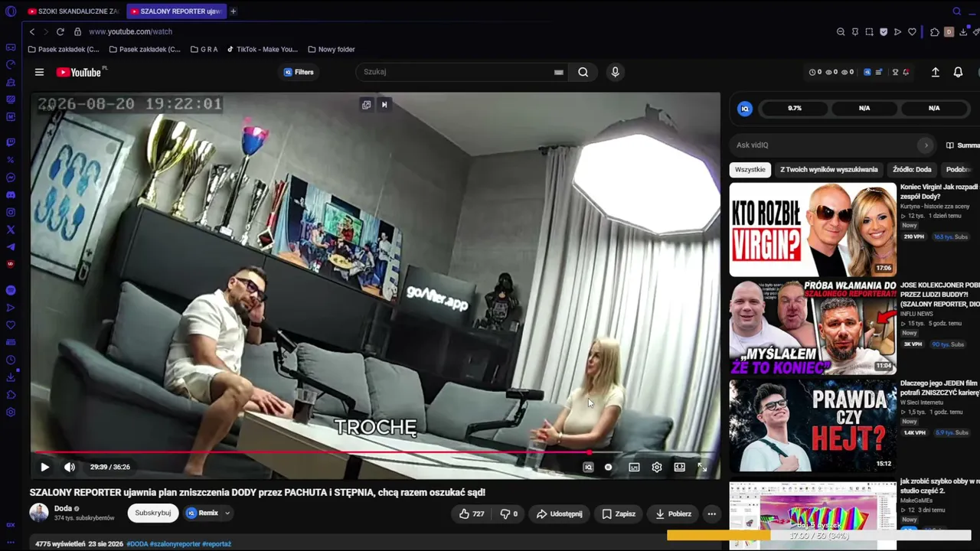Enter fullscreen mode

coord(702,467)
